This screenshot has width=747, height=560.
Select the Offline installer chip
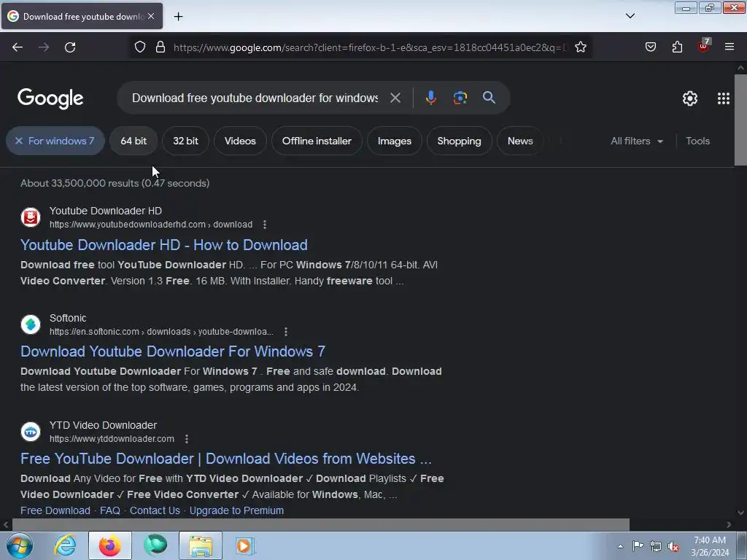point(317,141)
